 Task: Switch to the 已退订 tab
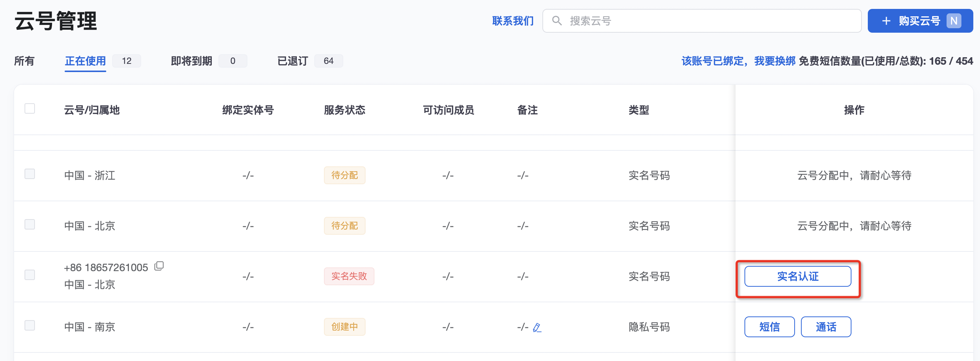click(x=293, y=61)
